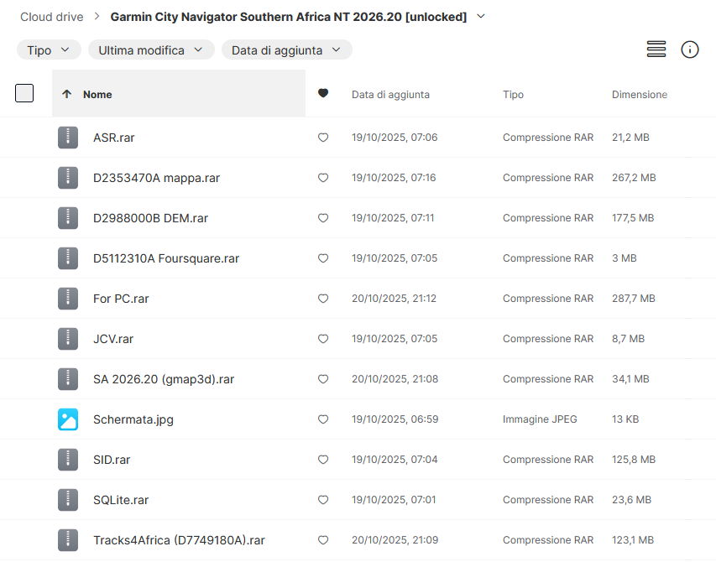The width and height of the screenshot is (716, 588).
Task: Click the Immagine JPEG type cell
Action: pos(540,419)
